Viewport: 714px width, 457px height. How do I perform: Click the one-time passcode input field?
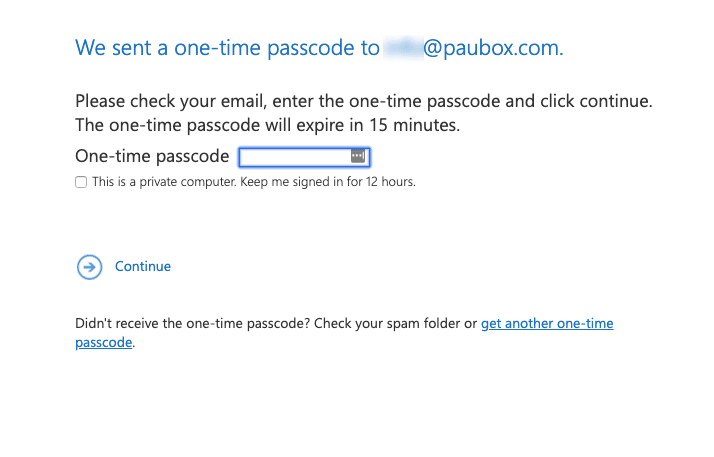pyautogui.click(x=295, y=157)
